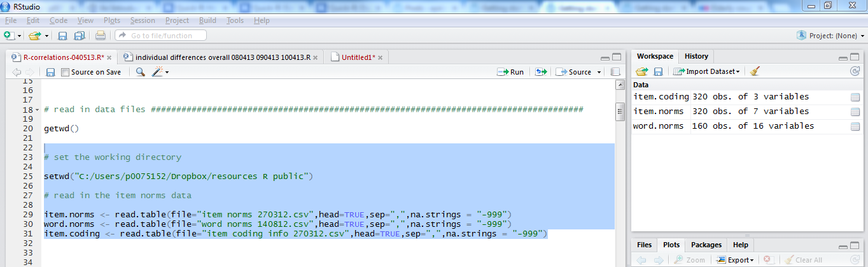Click the Run button
Screen dimensions: 868x267
pyautogui.click(x=510, y=72)
